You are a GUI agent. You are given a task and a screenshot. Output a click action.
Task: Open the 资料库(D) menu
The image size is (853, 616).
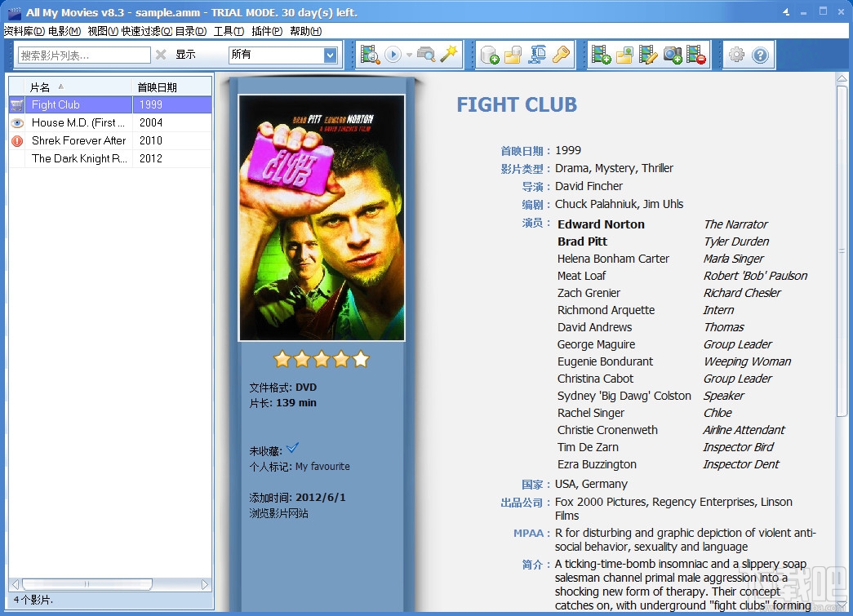click(x=24, y=31)
